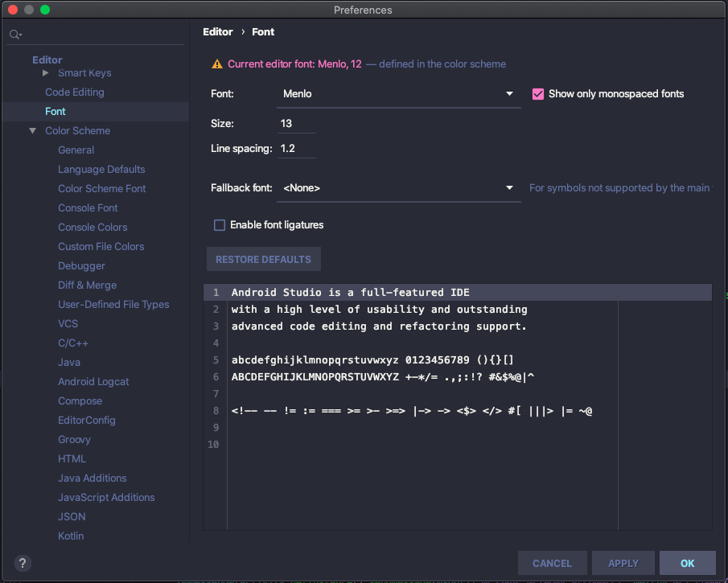The height and width of the screenshot is (583, 728).
Task: Click preview line 'Android Studio is a full-featured IDE'
Action: pyautogui.click(x=350, y=293)
